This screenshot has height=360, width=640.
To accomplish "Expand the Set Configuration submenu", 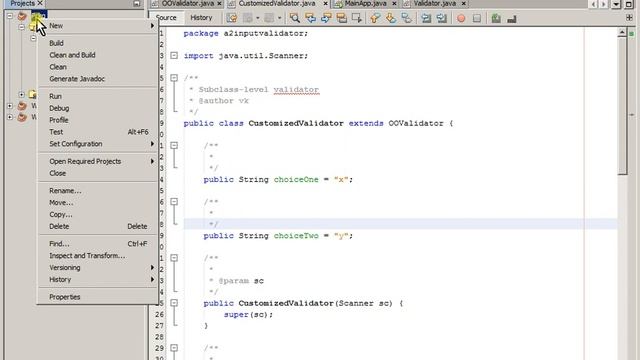I will click(x=98, y=144).
